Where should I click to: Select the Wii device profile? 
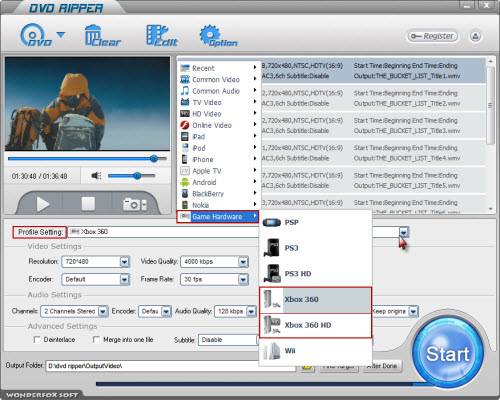(315, 351)
